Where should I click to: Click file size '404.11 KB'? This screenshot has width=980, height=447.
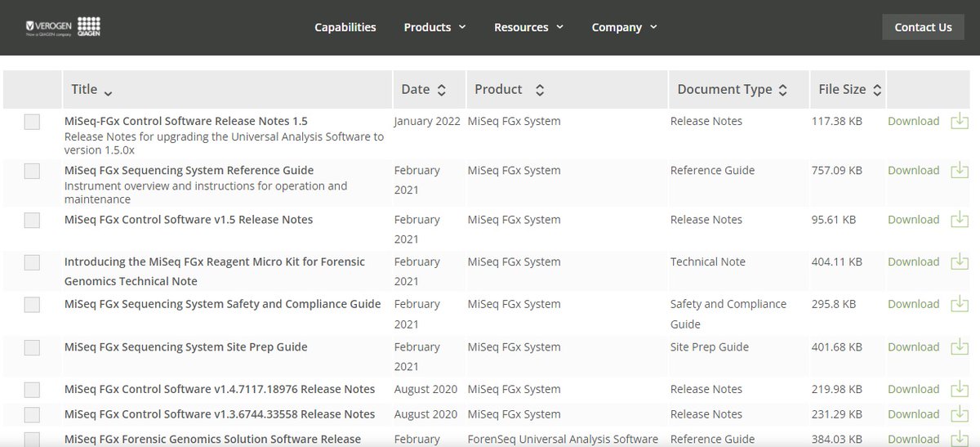click(836, 261)
